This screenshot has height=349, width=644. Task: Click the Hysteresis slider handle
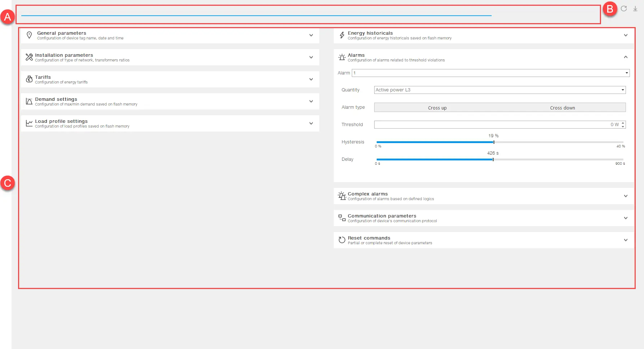[x=494, y=142]
